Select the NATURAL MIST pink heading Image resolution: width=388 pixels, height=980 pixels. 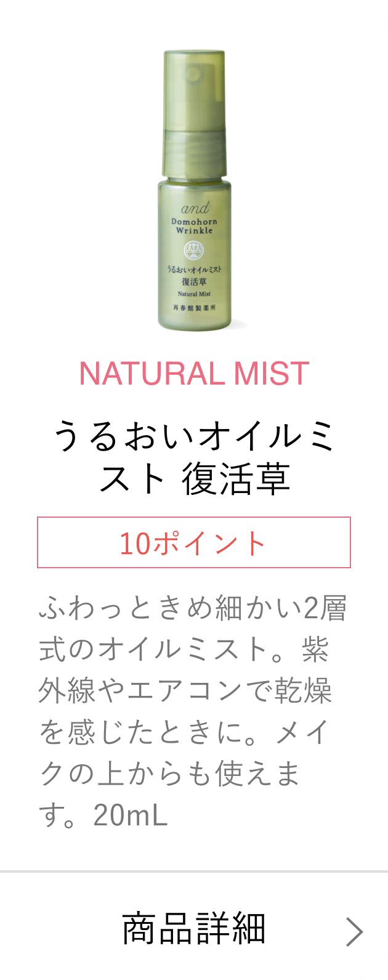194,374
